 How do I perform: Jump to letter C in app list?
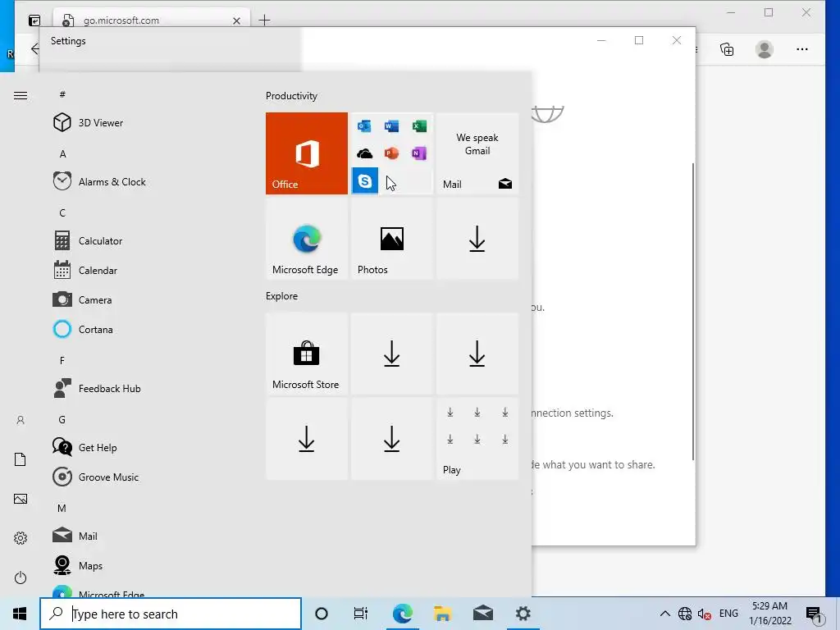click(x=62, y=213)
